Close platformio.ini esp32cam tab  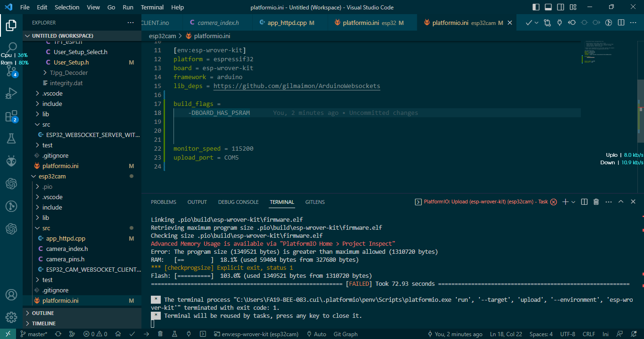tap(510, 23)
